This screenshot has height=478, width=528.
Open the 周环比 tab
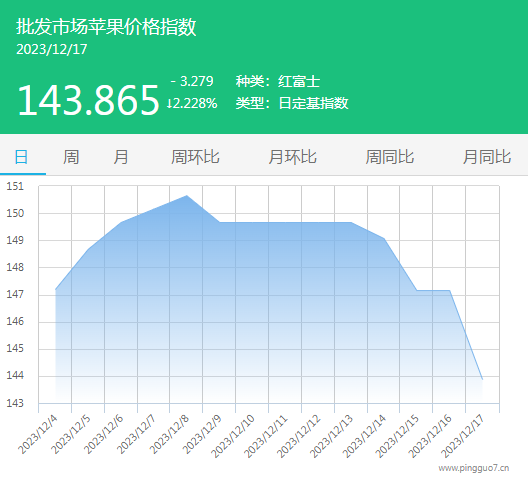195,157
